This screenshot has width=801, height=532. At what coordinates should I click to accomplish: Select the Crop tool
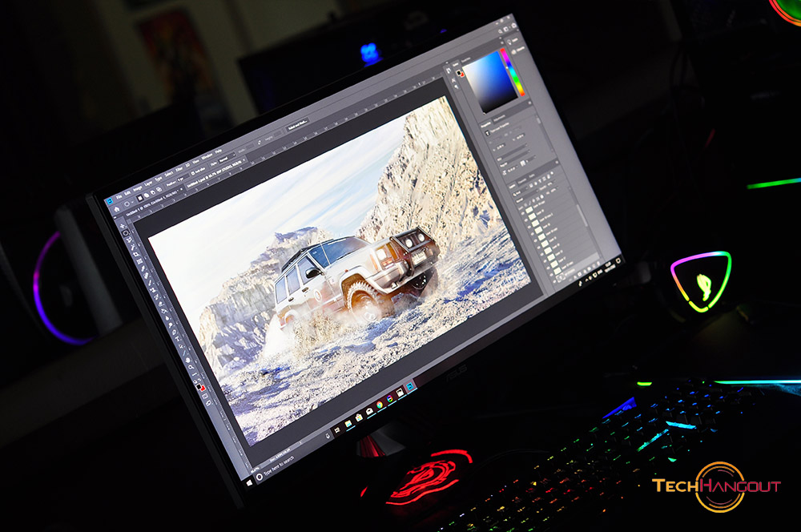(136, 255)
